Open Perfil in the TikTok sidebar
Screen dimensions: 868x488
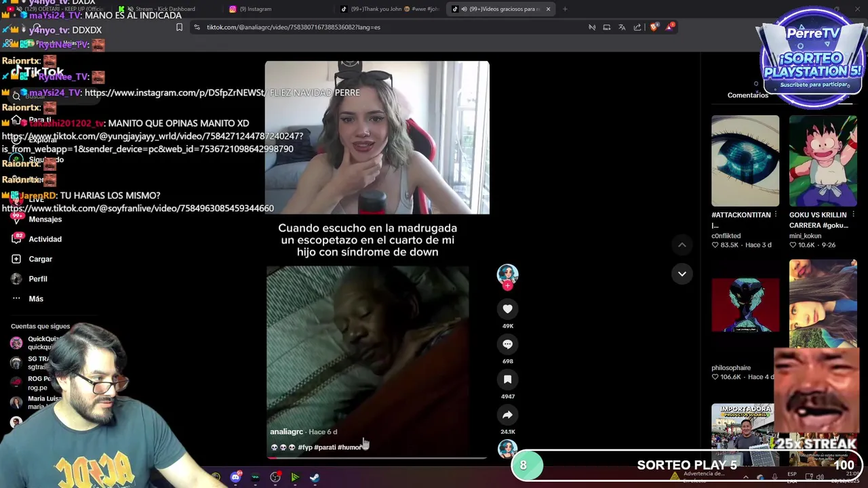(38, 279)
